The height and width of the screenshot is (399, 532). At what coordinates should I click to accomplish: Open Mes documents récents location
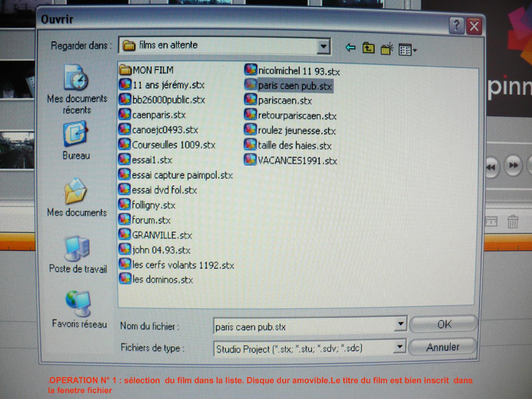(x=77, y=90)
